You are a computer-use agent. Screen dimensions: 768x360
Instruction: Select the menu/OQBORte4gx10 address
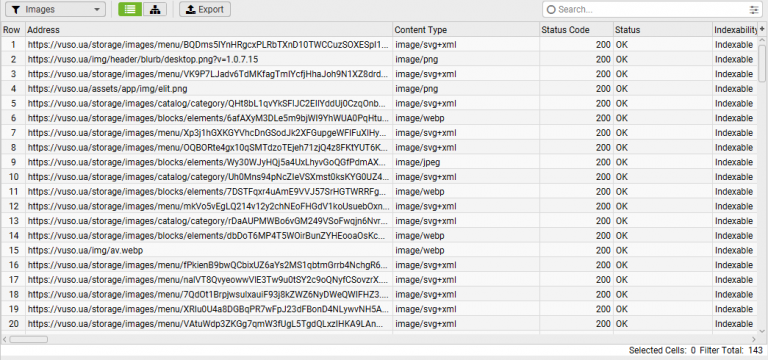coord(209,147)
